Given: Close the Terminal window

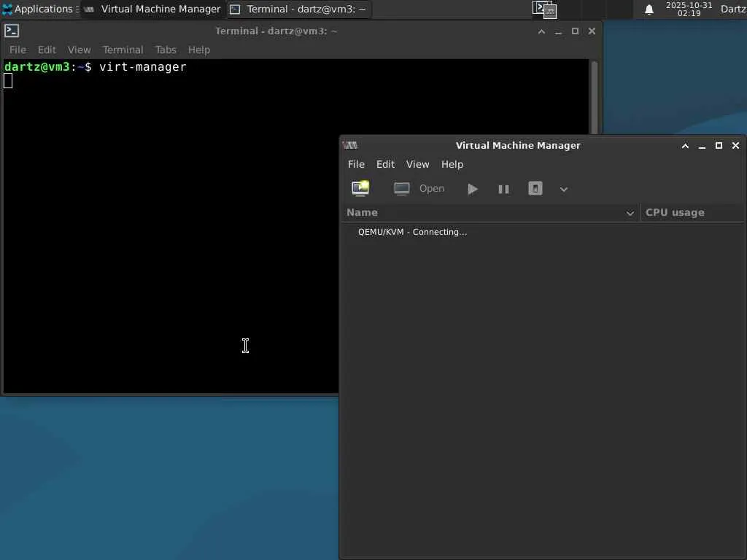Looking at the screenshot, I should tap(592, 31).
